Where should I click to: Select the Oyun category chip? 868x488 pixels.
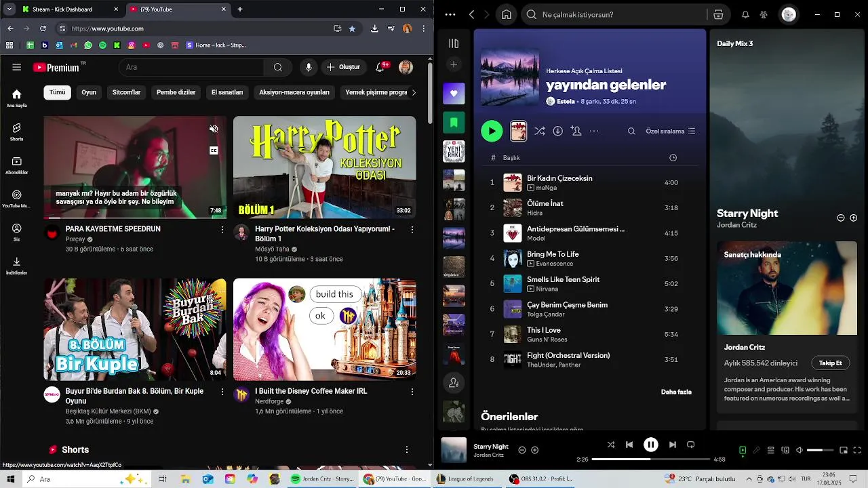pos(89,92)
